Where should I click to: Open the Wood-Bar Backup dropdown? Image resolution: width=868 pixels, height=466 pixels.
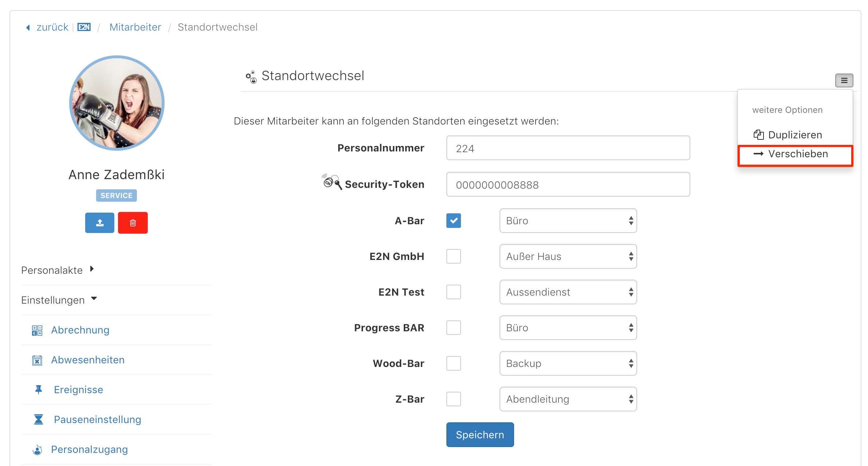coord(568,363)
